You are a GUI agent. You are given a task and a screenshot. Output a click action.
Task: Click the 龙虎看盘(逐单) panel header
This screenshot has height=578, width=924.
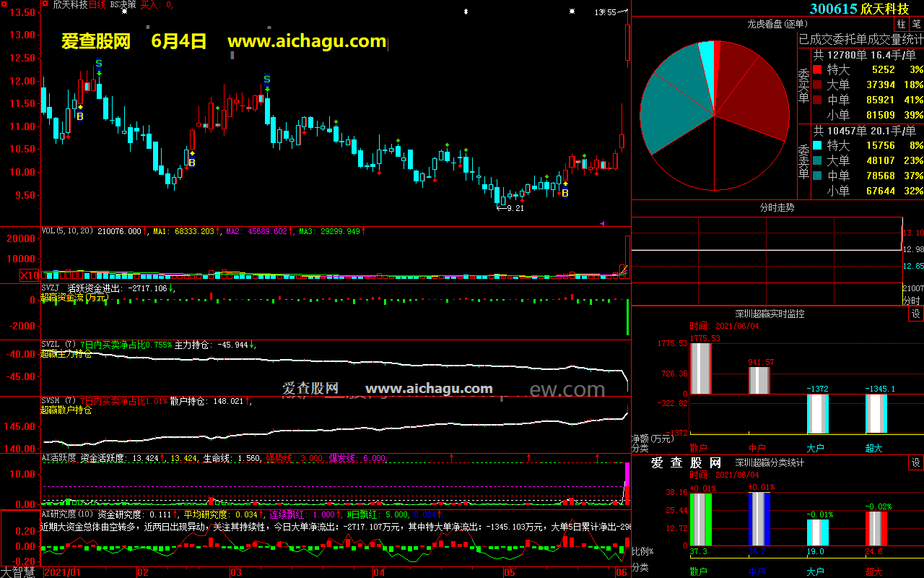point(777,25)
